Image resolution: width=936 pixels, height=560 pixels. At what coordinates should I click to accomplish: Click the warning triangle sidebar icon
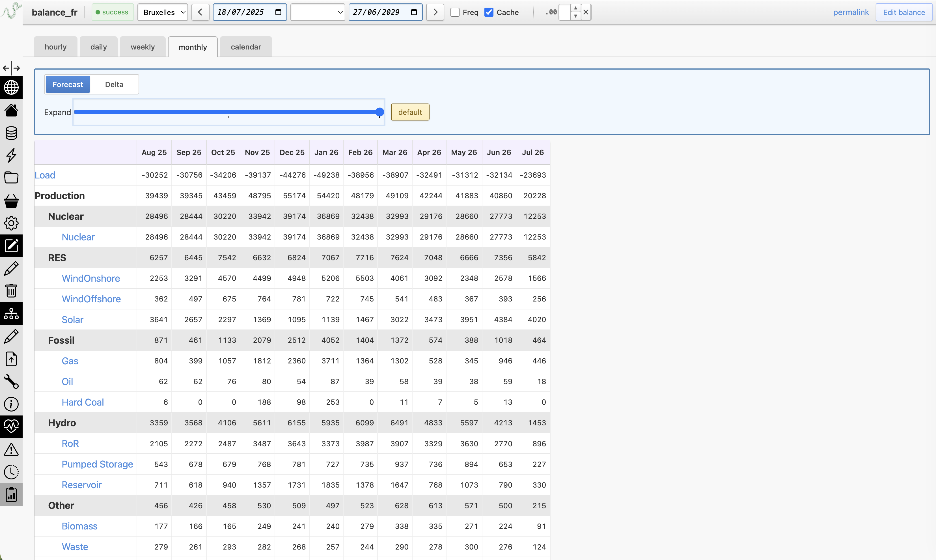tap(11, 449)
